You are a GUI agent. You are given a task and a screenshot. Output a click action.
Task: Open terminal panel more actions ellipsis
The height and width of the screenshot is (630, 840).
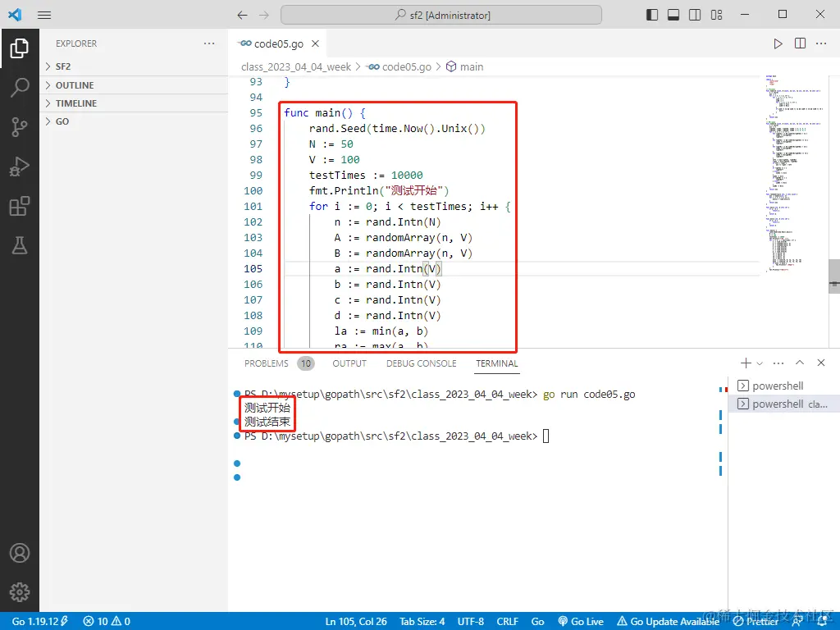[778, 363]
